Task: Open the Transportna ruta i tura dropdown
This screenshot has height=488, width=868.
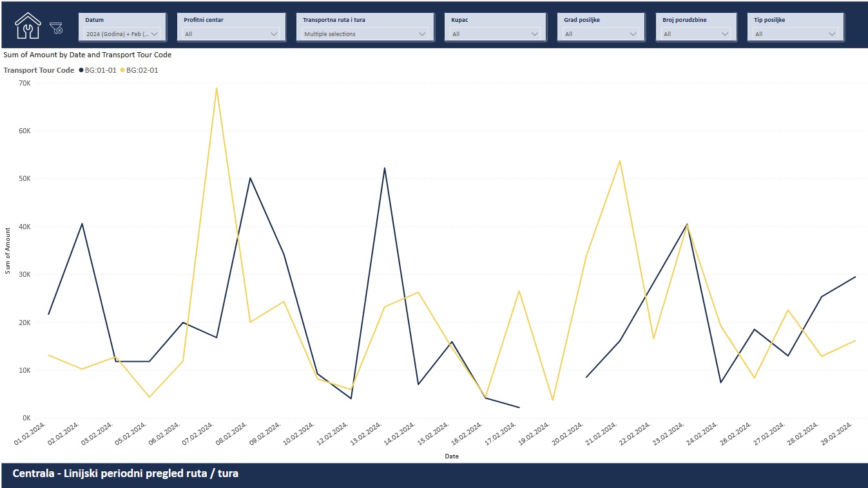Action: click(365, 33)
